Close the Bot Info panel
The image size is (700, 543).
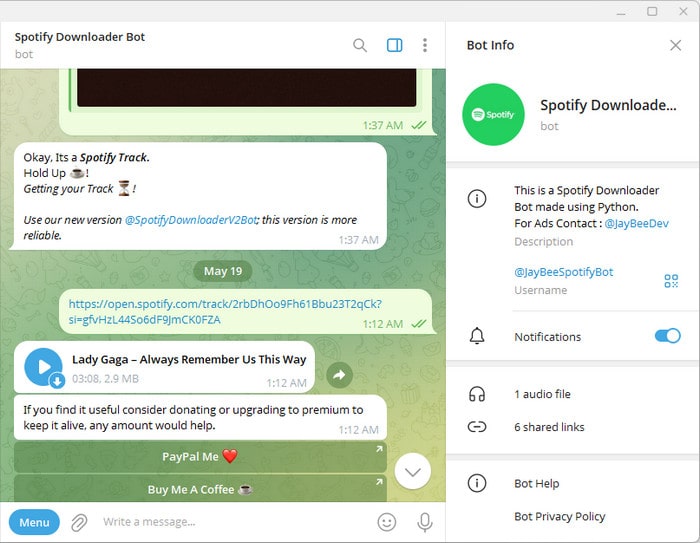tap(675, 45)
